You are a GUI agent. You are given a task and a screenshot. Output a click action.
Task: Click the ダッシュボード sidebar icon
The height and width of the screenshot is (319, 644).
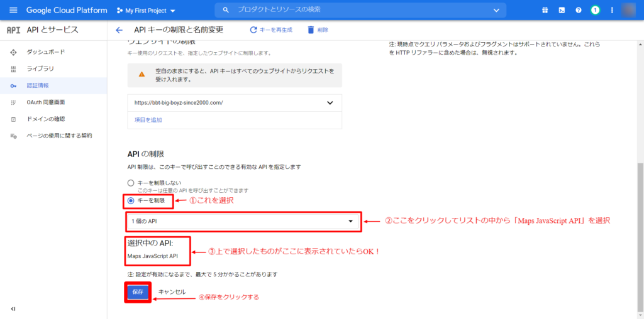click(13, 52)
